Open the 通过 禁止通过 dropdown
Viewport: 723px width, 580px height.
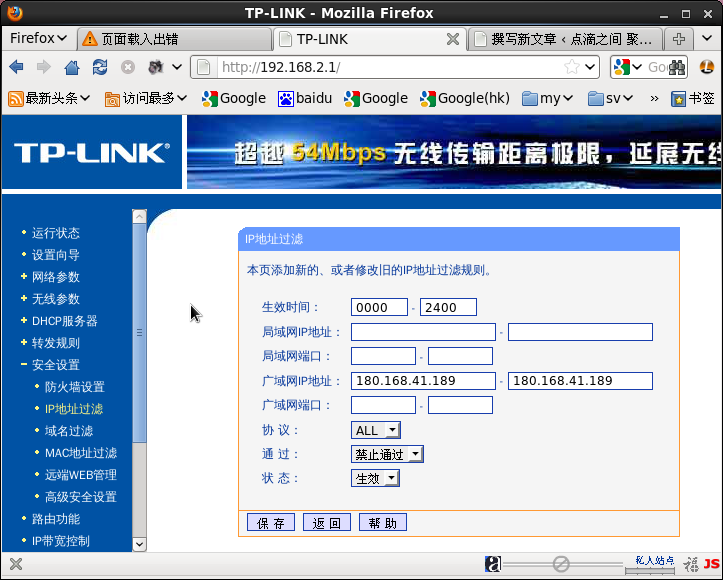(387, 454)
